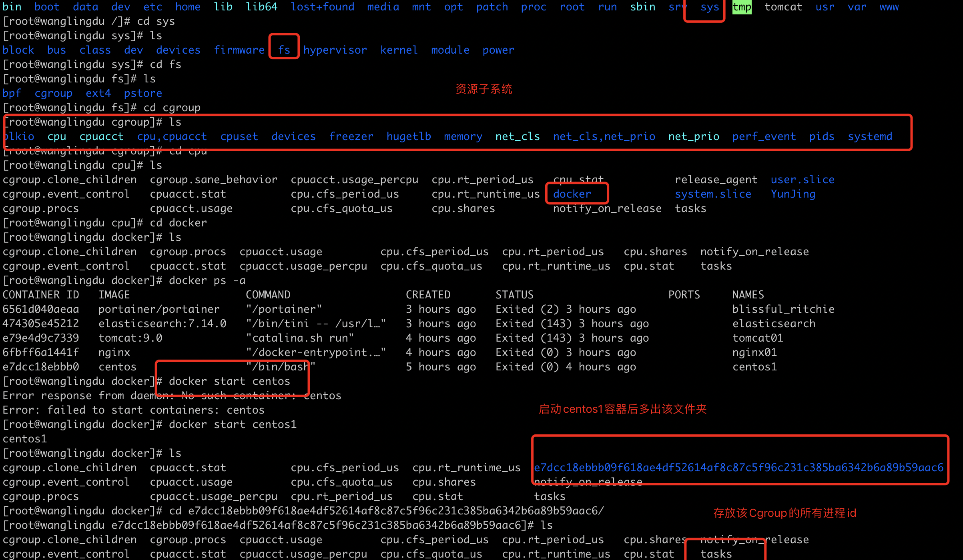Click the green highlighted tmp directory
The image size is (963, 560).
pyautogui.click(x=742, y=7)
